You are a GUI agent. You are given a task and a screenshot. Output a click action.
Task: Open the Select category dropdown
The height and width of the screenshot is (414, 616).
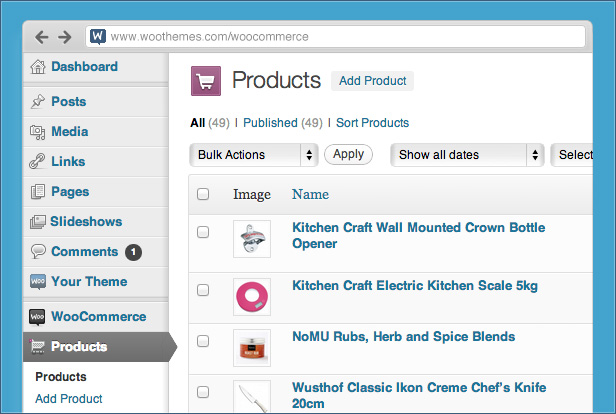[572, 155]
